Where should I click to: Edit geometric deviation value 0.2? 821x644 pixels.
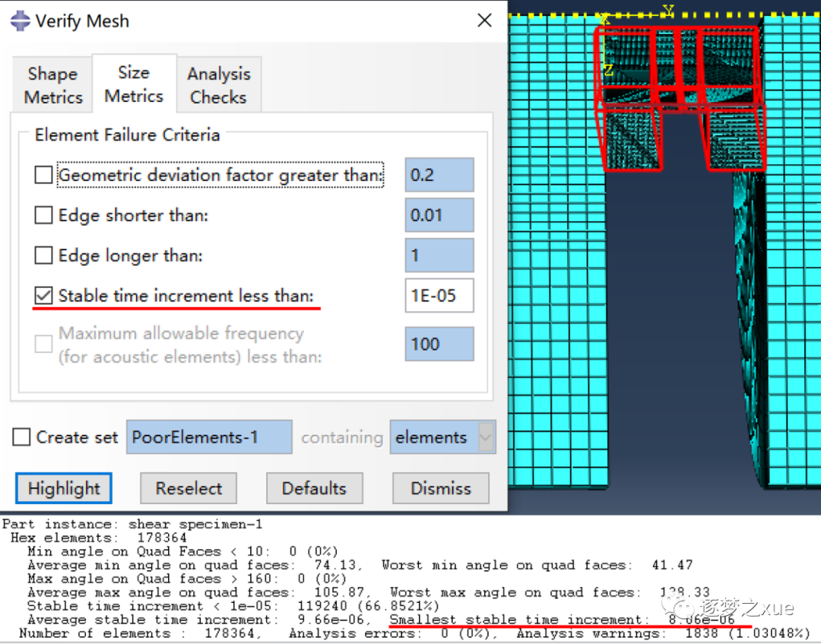click(439, 175)
